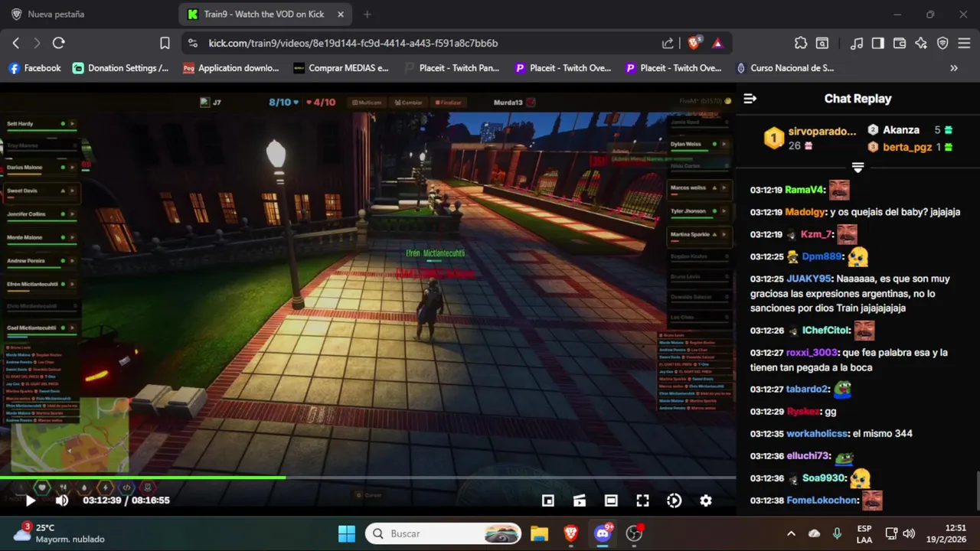Click the roxxi_3003 username in chat
Screen dimensions: 980x551
812,353
